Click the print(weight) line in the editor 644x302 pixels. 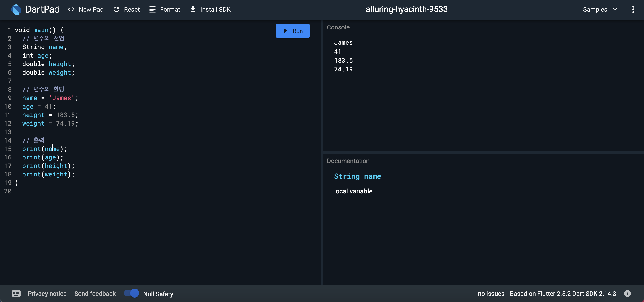tap(48, 174)
